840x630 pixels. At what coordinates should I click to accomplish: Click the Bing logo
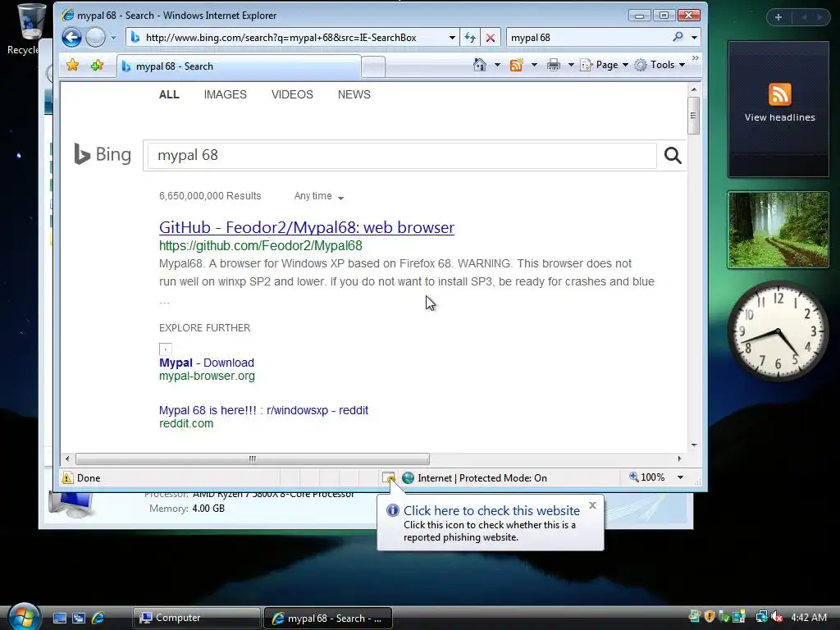coord(103,154)
